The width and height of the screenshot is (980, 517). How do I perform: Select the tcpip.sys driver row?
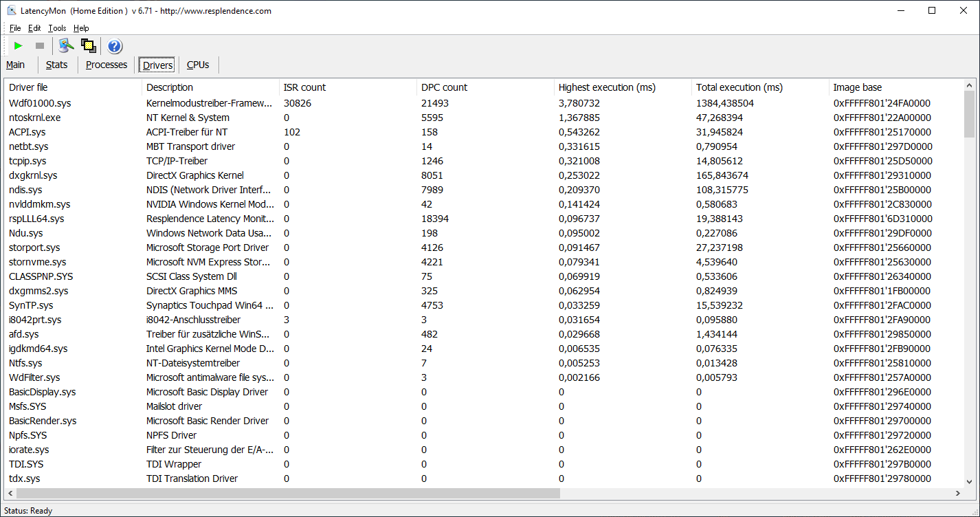click(x=484, y=161)
